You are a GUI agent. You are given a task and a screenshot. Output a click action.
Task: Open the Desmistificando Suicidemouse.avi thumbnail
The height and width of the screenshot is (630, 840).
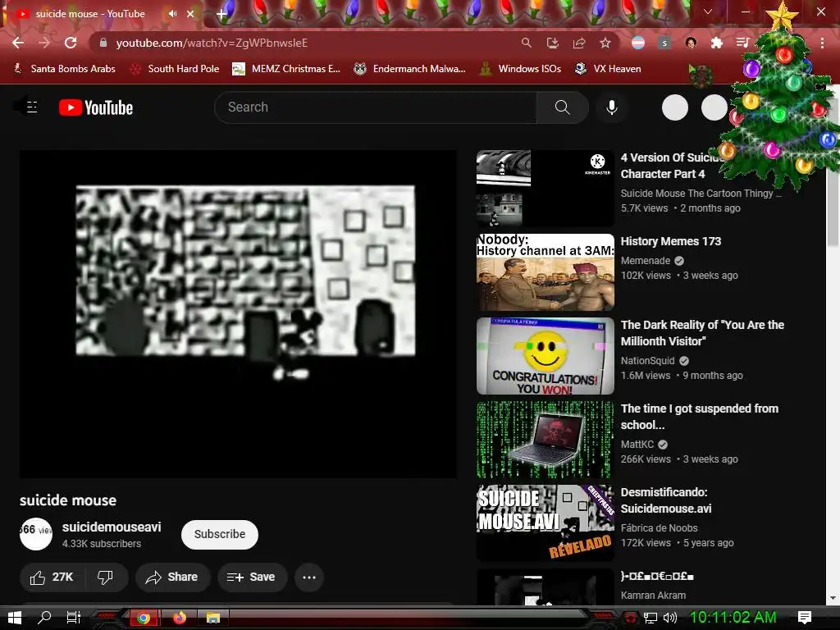click(546, 523)
